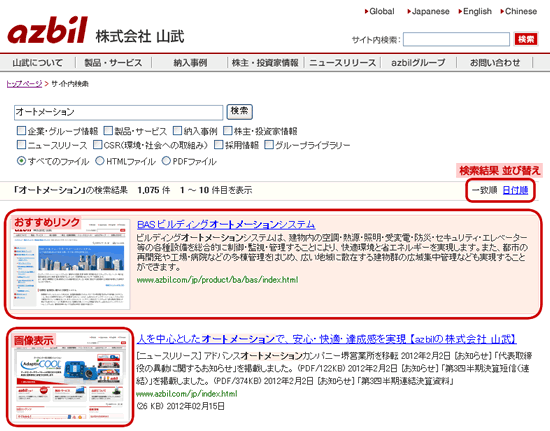Select the PDFファイル radio button

point(166,161)
